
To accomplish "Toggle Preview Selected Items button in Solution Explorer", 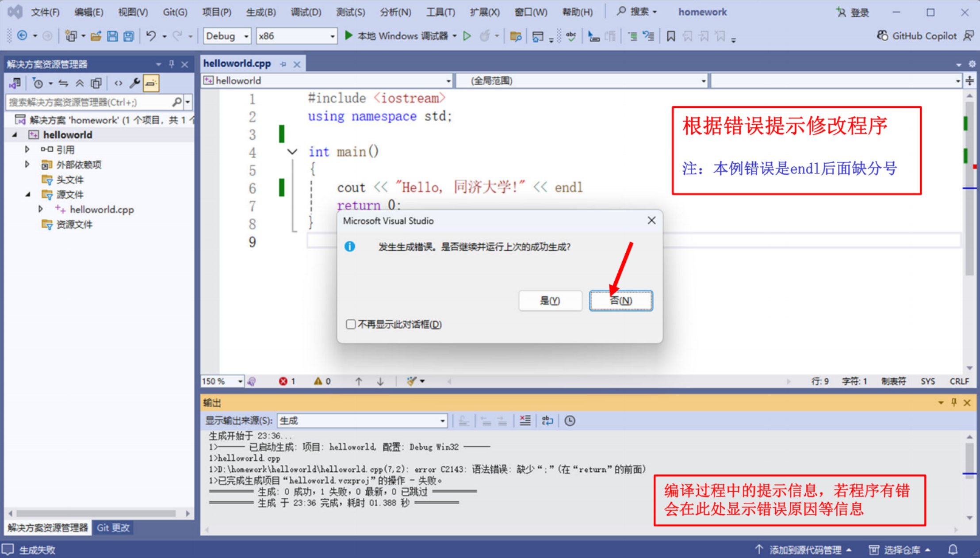I will pyautogui.click(x=151, y=83).
